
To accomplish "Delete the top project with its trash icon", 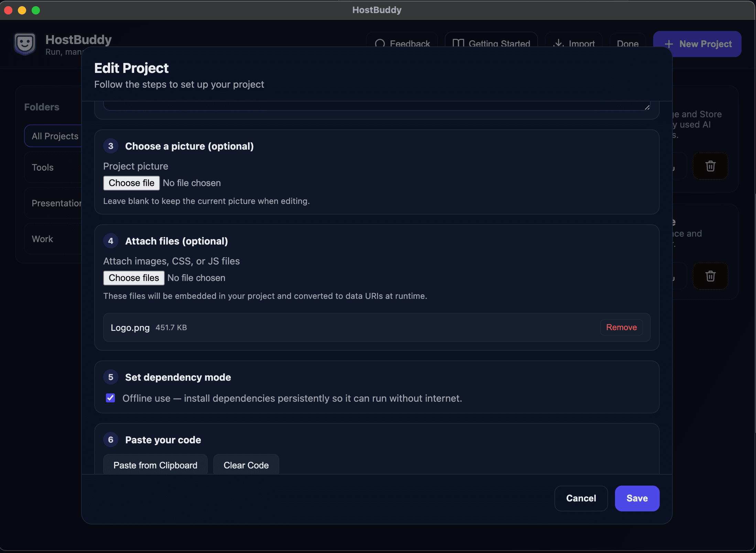I will 710,166.
